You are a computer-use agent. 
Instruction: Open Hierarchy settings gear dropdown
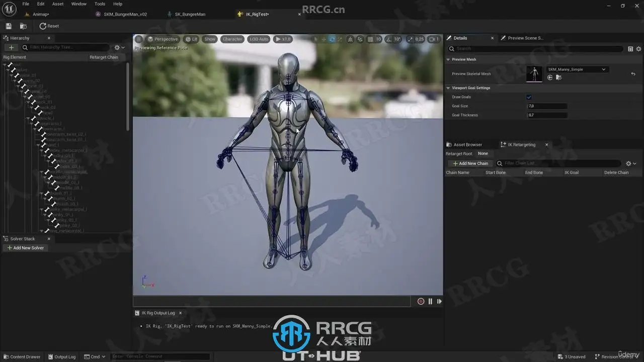pos(119,47)
